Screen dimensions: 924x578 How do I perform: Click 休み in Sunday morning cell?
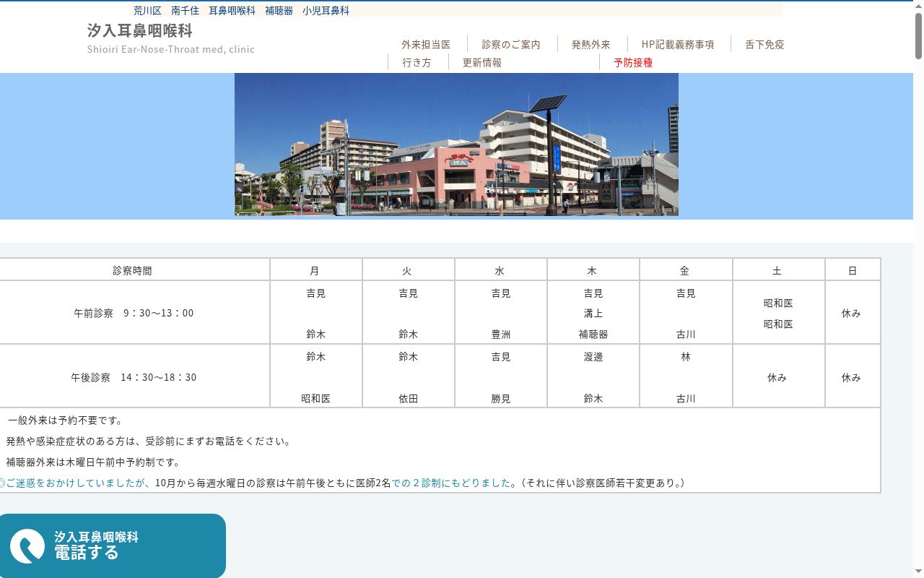(x=851, y=314)
